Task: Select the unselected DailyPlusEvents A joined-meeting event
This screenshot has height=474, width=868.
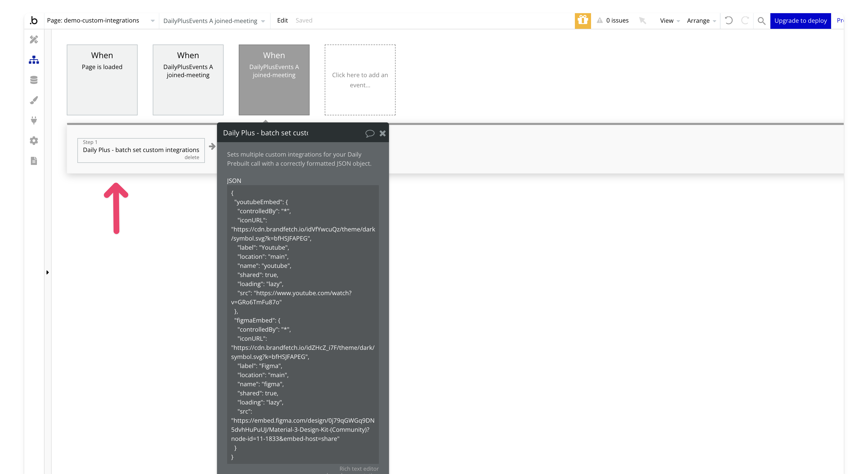Action: [188, 80]
